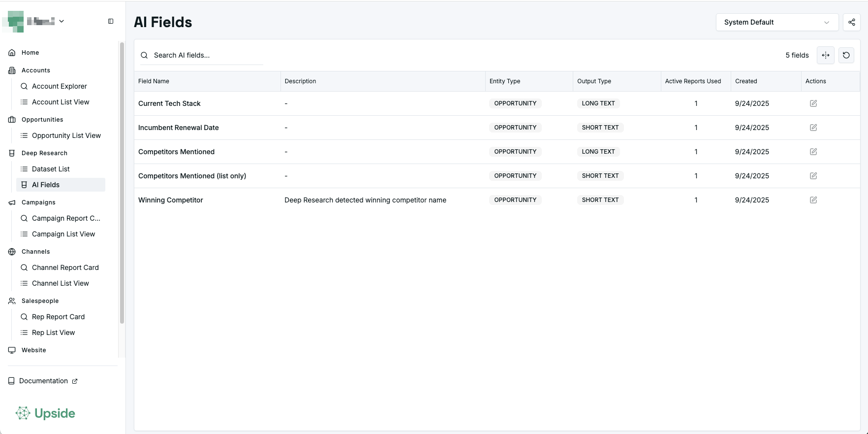Open workspace switcher chevron
868x434 pixels.
[x=62, y=21]
